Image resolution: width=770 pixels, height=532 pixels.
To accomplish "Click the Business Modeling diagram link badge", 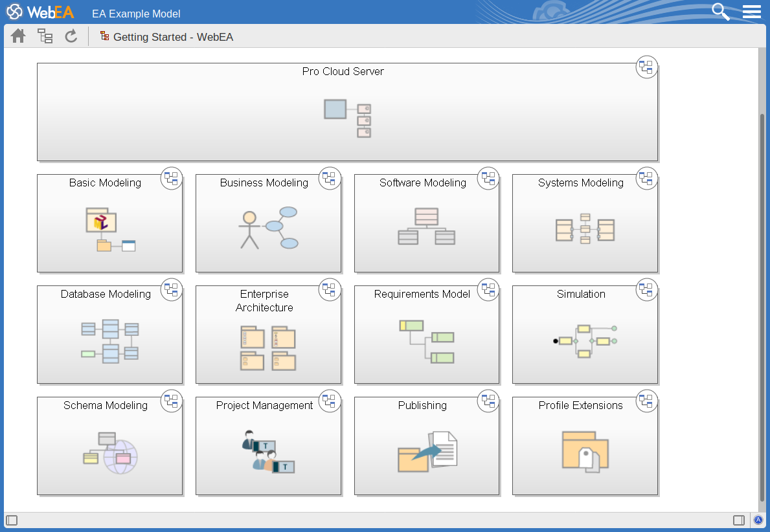I will pyautogui.click(x=330, y=178).
